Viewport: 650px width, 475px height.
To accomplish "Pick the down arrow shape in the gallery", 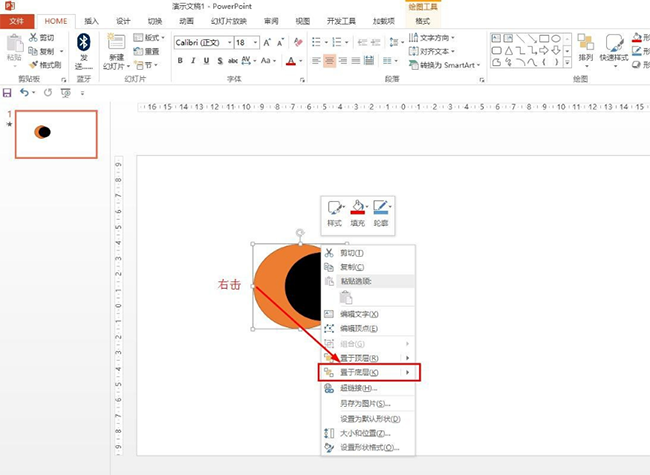I will tap(556, 51).
